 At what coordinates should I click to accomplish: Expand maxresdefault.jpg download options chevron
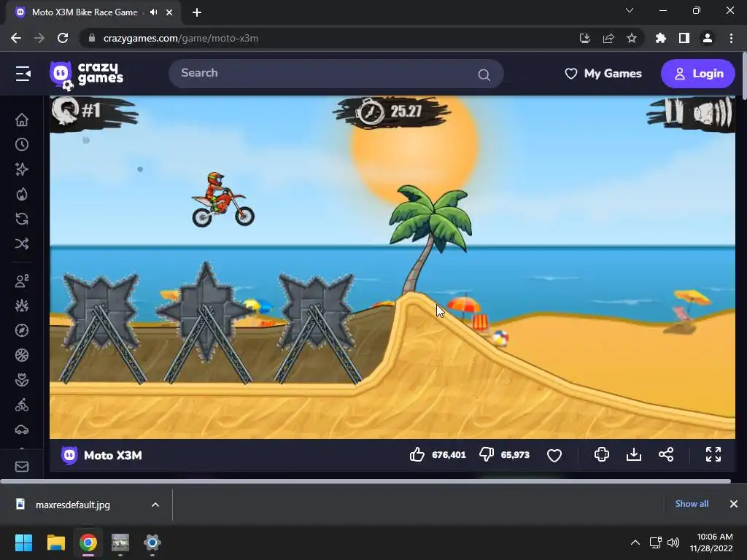point(155,505)
